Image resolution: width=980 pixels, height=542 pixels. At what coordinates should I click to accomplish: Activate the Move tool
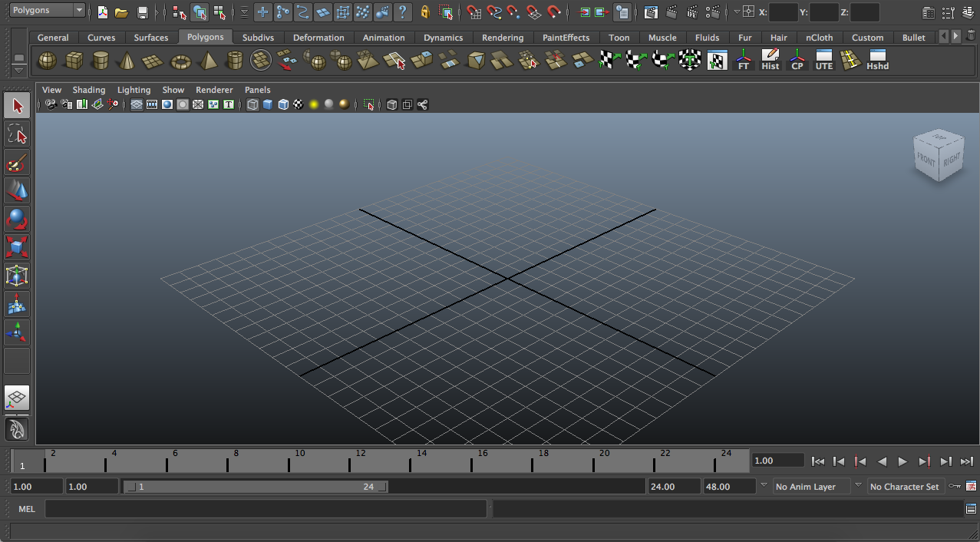click(x=17, y=191)
